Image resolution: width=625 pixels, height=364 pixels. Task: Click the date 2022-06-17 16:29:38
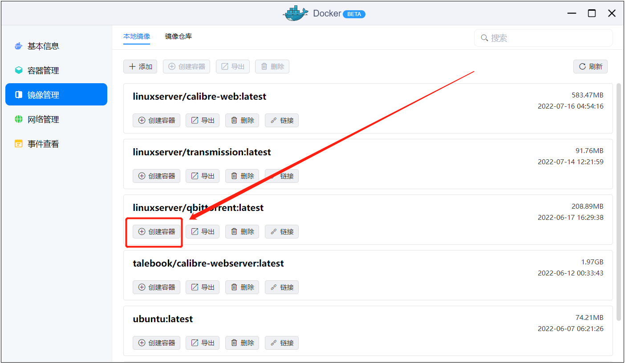point(571,218)
